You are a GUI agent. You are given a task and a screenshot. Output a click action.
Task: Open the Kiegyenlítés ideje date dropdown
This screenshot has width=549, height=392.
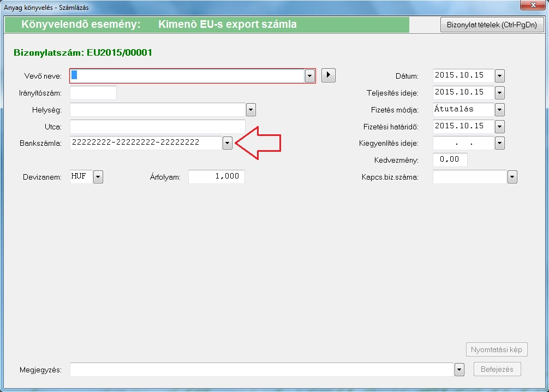pos(500,143)
